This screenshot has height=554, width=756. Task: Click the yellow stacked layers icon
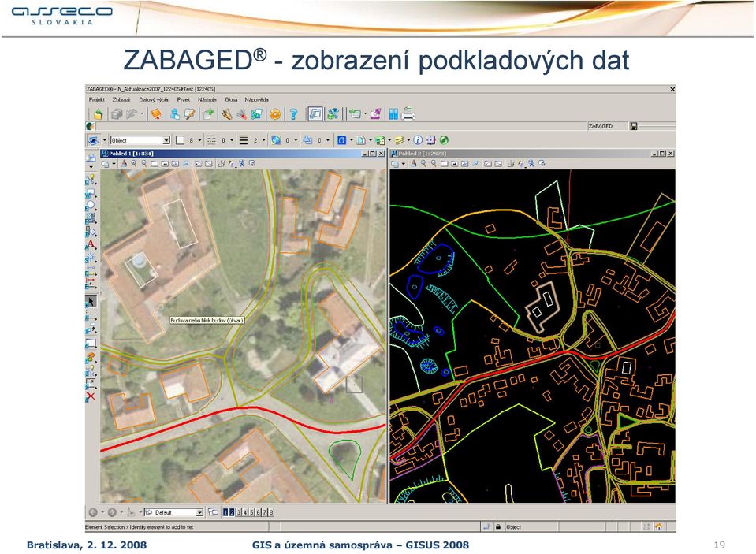pos(399,140)
